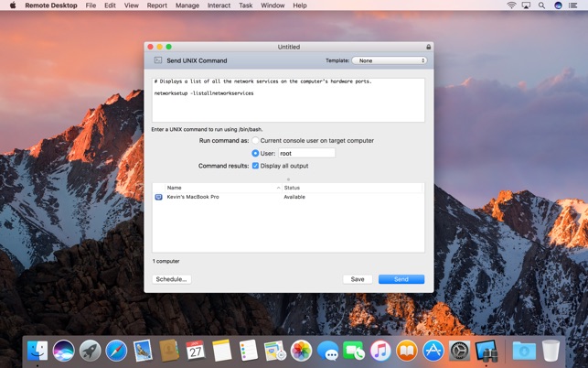Image resolution: width=588 pixels, height=368 pixels.
Task: Open the Template dropdown
Action: (x=390, y=60)
